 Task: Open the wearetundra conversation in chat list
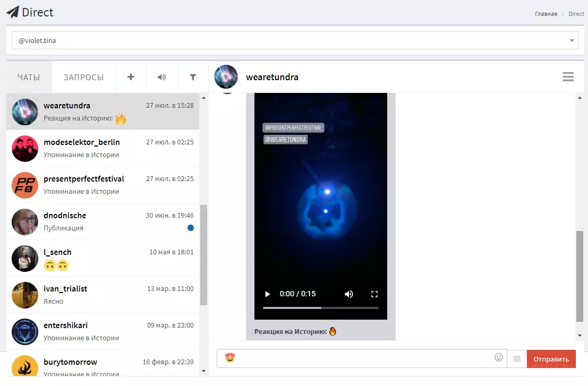click(103, 111)
